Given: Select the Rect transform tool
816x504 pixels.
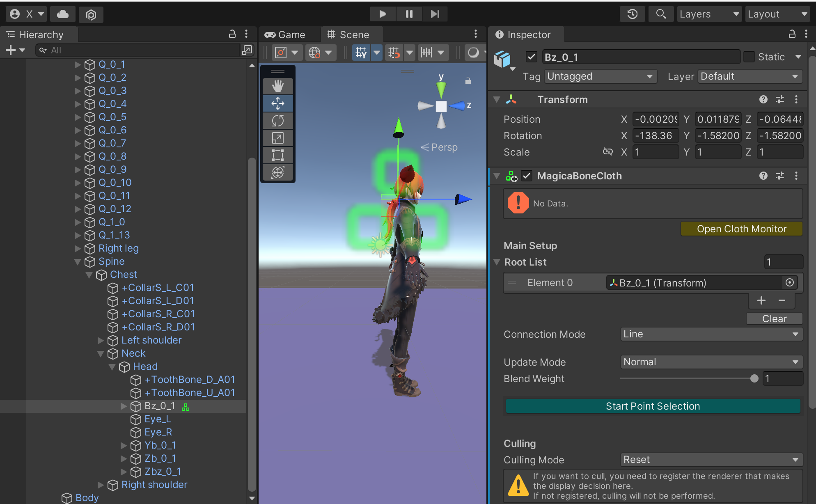Looking at the screenshot, I should point(278,155).
